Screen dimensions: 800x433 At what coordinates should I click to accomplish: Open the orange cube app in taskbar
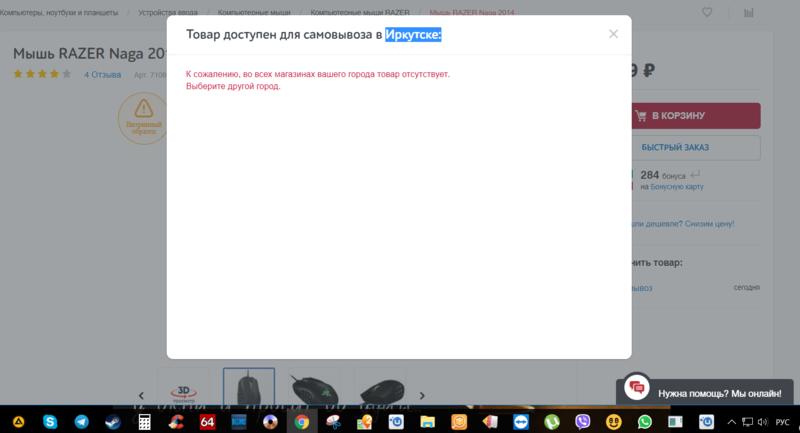[x=459, y=421]
